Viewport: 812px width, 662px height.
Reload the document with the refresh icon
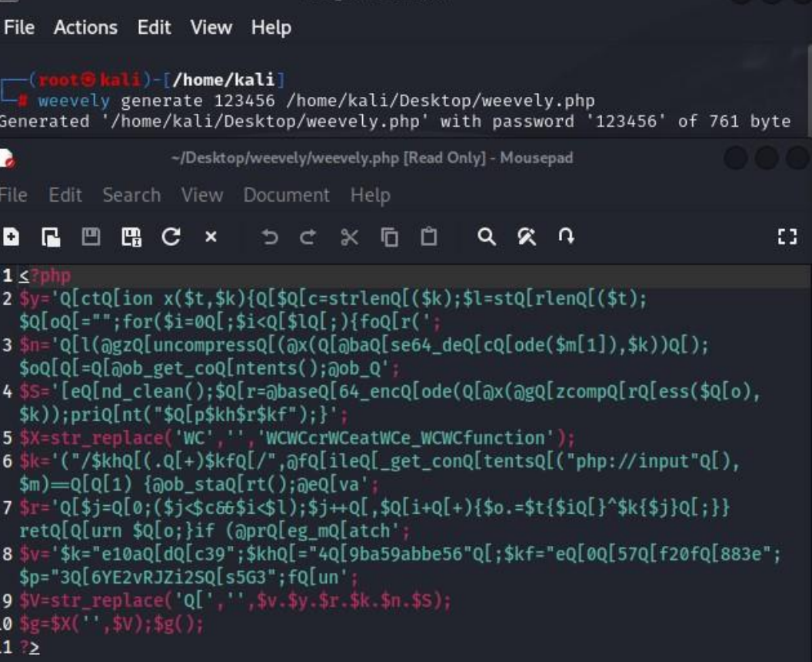[171, 237]
